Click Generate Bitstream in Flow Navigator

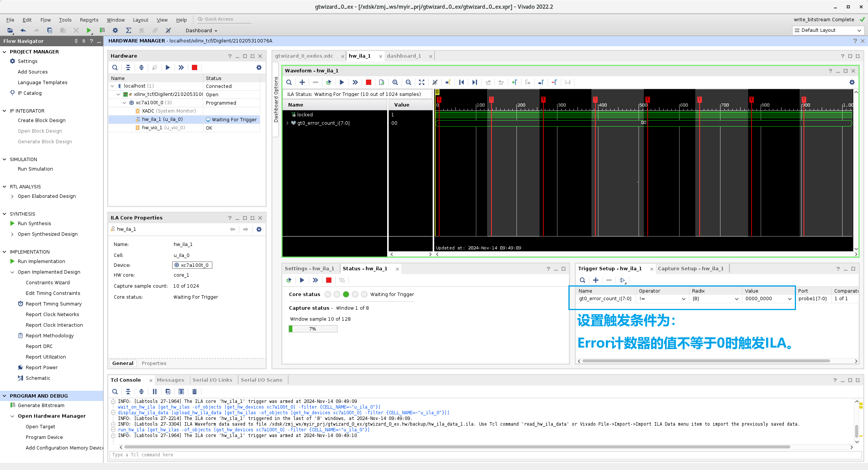[41, 405]
